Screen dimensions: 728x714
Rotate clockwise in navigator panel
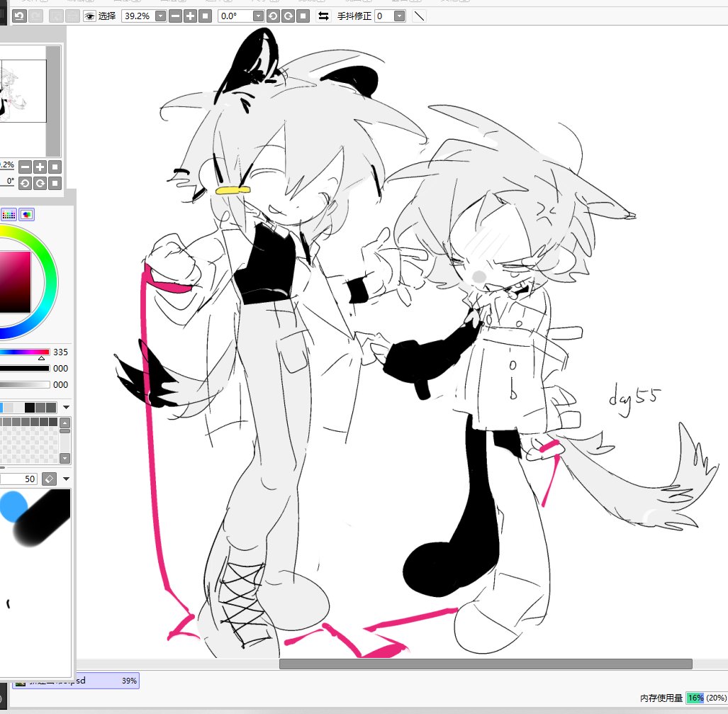[40, 183]
